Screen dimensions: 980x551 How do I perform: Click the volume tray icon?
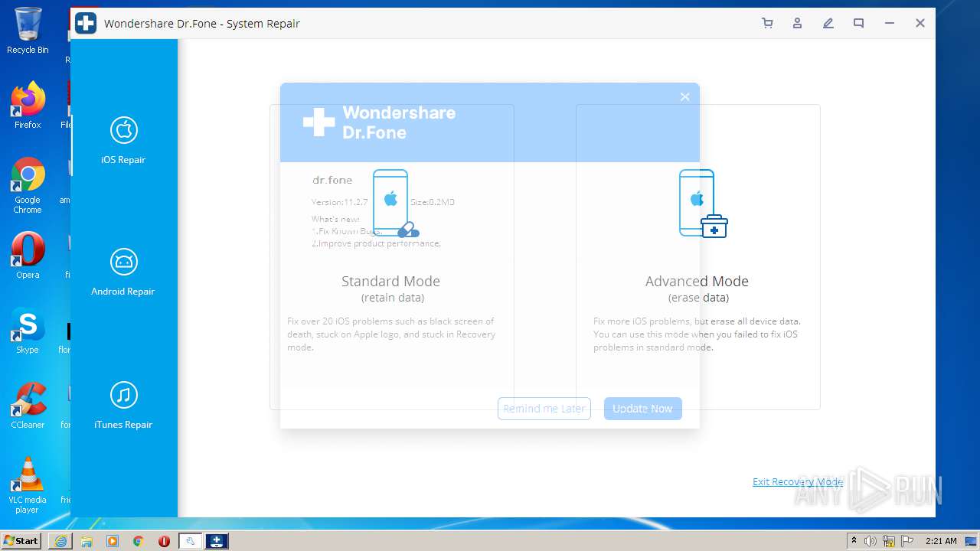[x=871, y=541]
